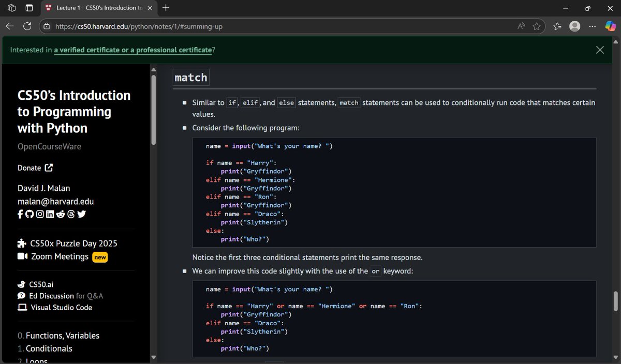This screenshot has width=621, height=364.
Task: Refresh the current page
Action: point(27,26)
